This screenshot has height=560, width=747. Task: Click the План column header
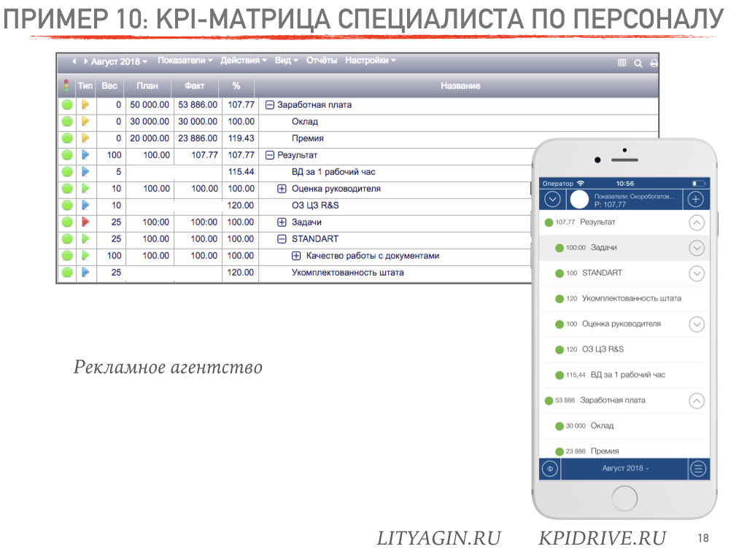pos(147,86)
